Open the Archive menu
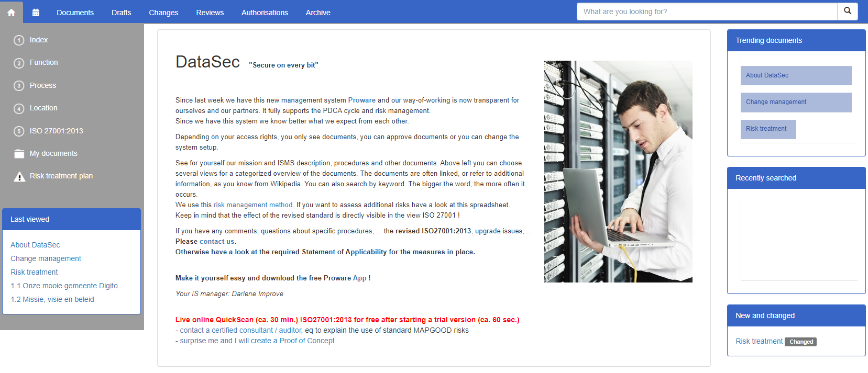This screenshot has height=373, width=868. [318, 13]
